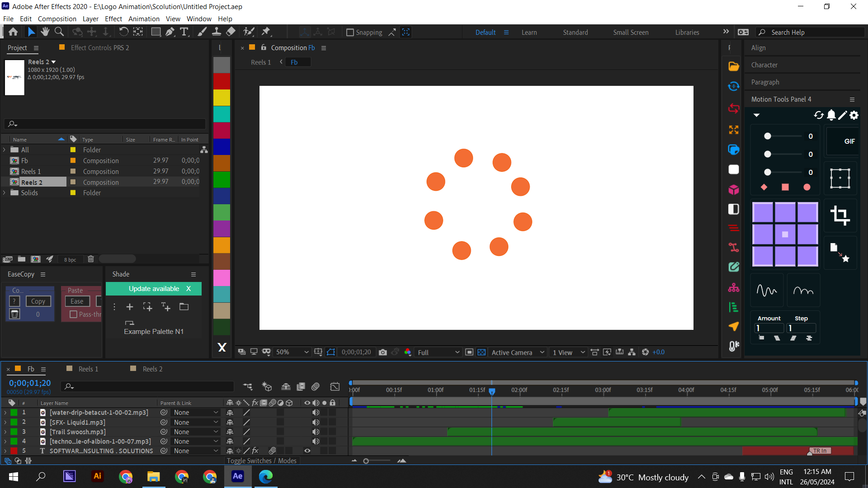Viewport: 868px width, 488px height.
Task: Enable Snapping in the toolbar
Action: [x=351, y=32]
